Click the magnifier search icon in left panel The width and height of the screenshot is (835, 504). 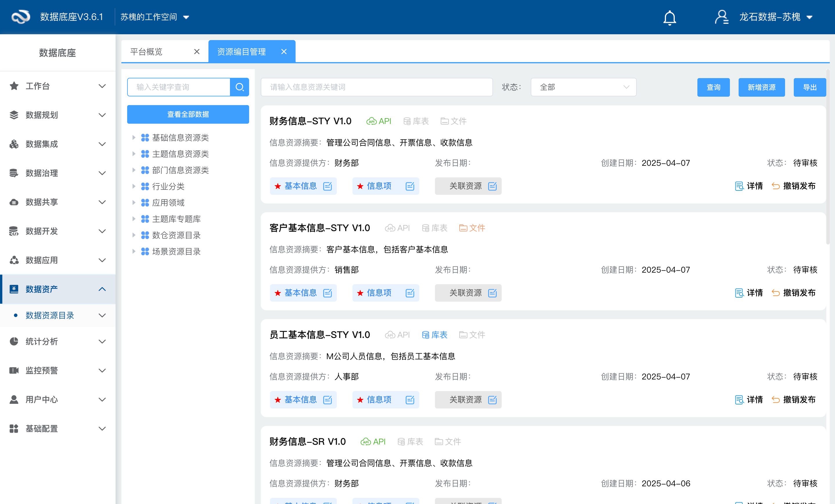(240, 87)
